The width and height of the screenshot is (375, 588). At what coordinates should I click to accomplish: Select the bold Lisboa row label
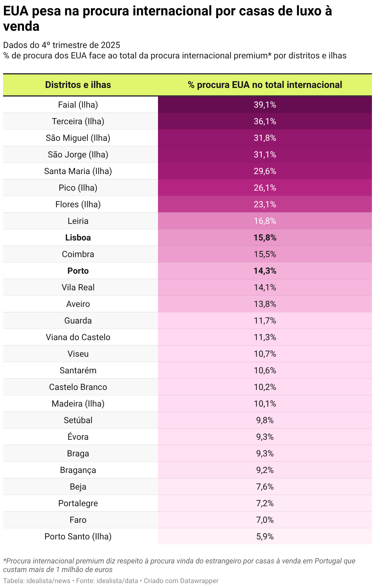[78, 238]
